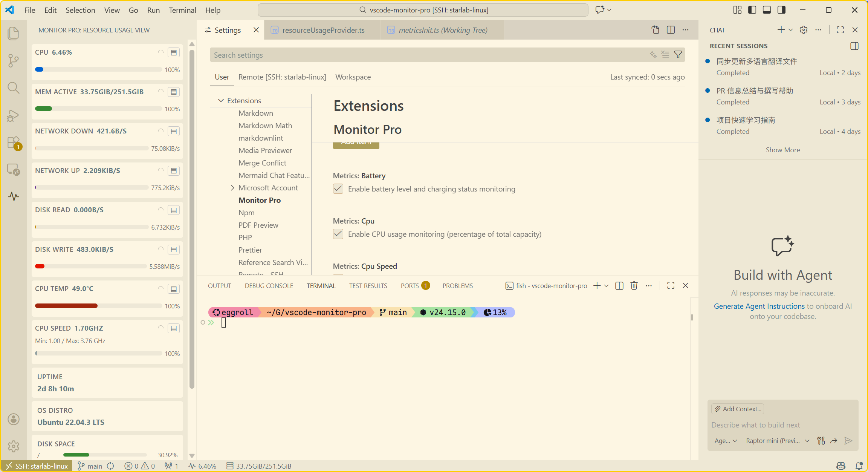Click Show More recent sessions

tap(783, 150)
